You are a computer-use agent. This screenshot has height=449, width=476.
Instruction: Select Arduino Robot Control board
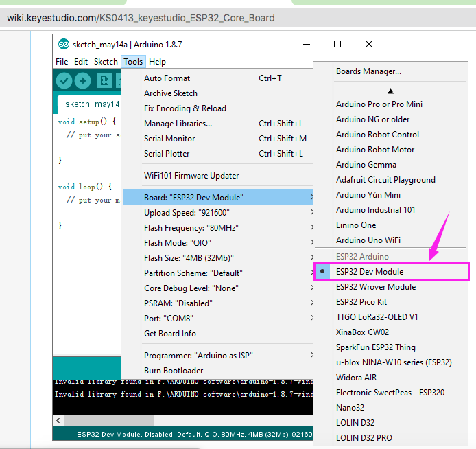coord(392,135)
